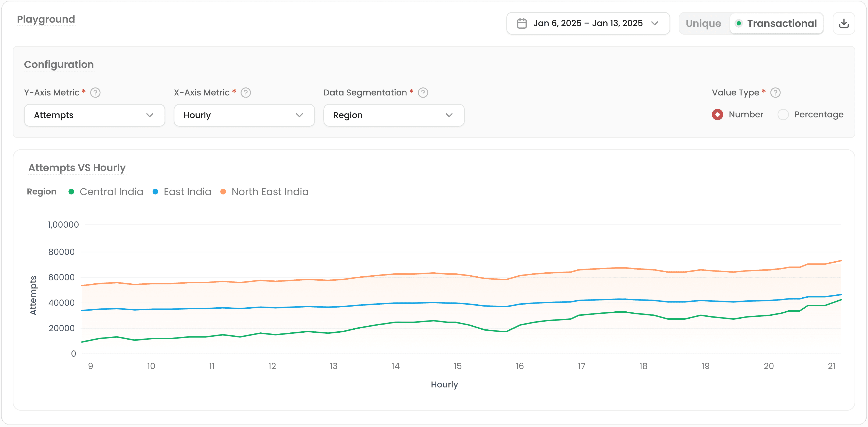Toggle East India legend entry
The height and width of the screenshot is (427, 868).
pos(187,192)
